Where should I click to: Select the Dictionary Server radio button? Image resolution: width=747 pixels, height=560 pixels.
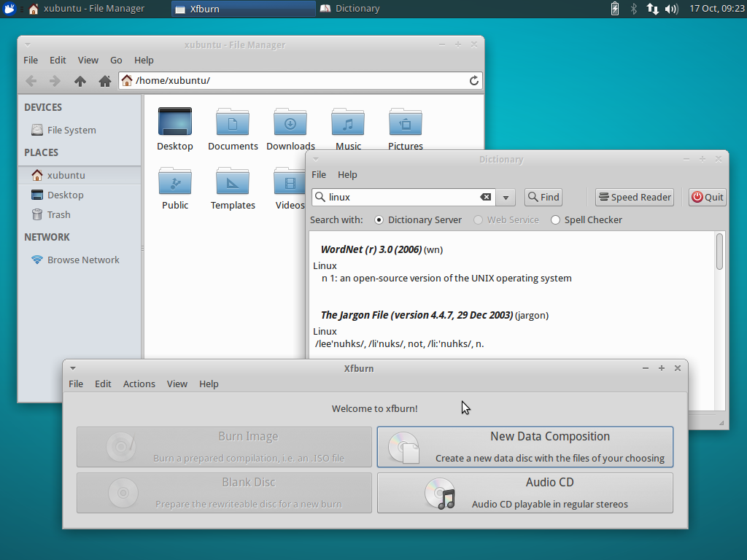[x=377, y=219]
